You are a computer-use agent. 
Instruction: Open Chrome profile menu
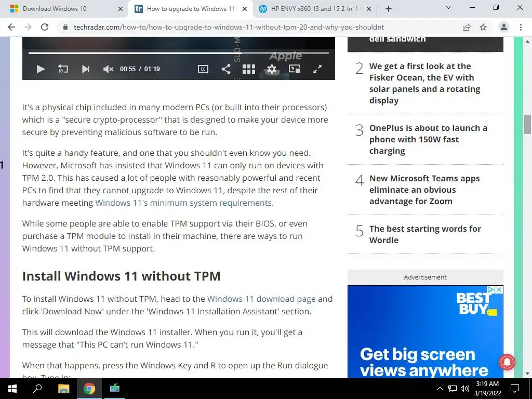pyautogui.click(x=504, y=27)
